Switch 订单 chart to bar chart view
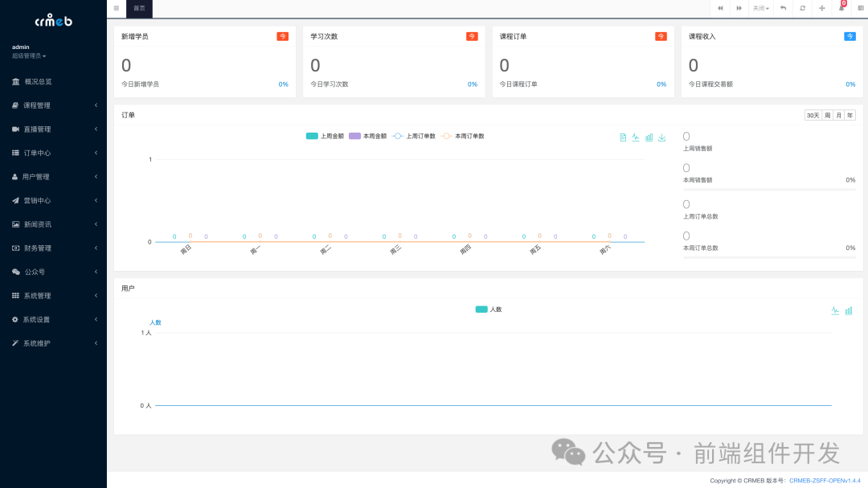 (x=649, y=137)
